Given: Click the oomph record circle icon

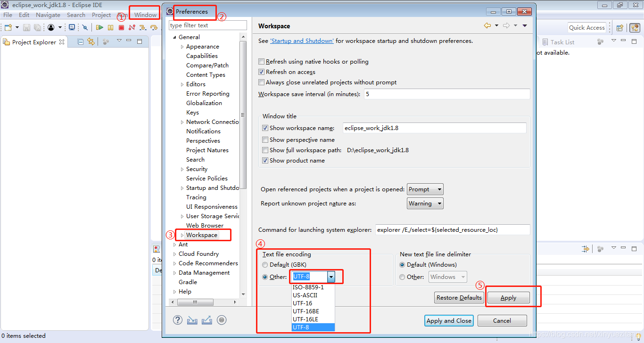Looking at the screenshot, I should 222,320.
